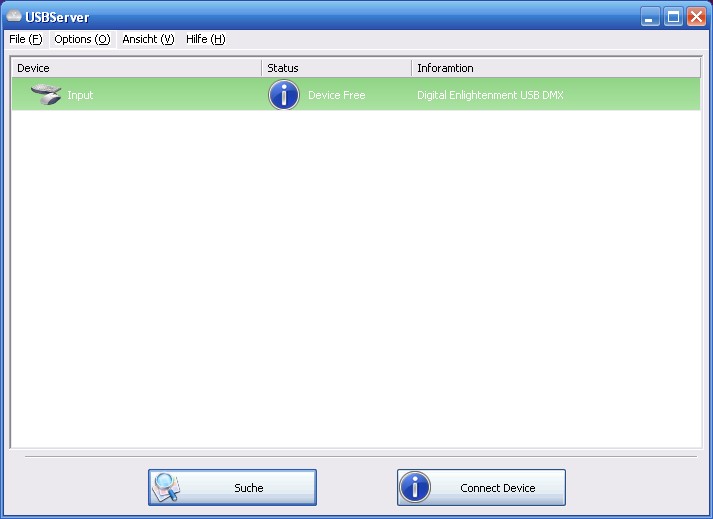The image size is (713, 519).
Task: Minimize the USBServer window
Action: [x=651, y=17]
